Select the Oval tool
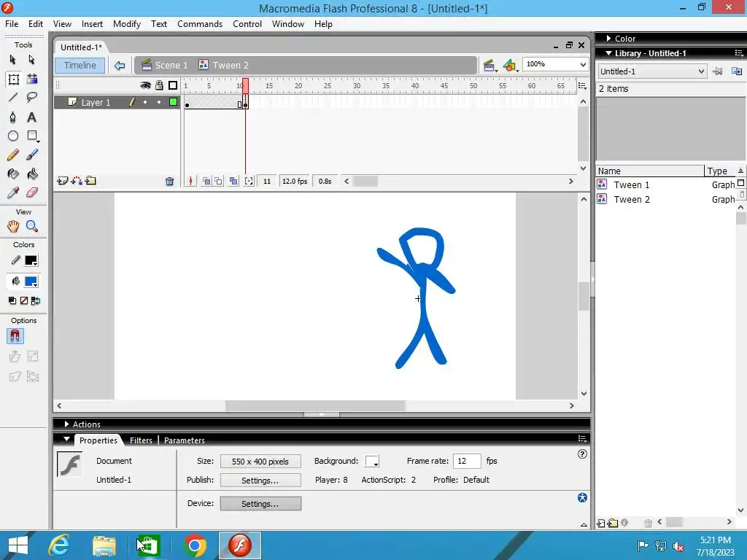 click(13, 136)
